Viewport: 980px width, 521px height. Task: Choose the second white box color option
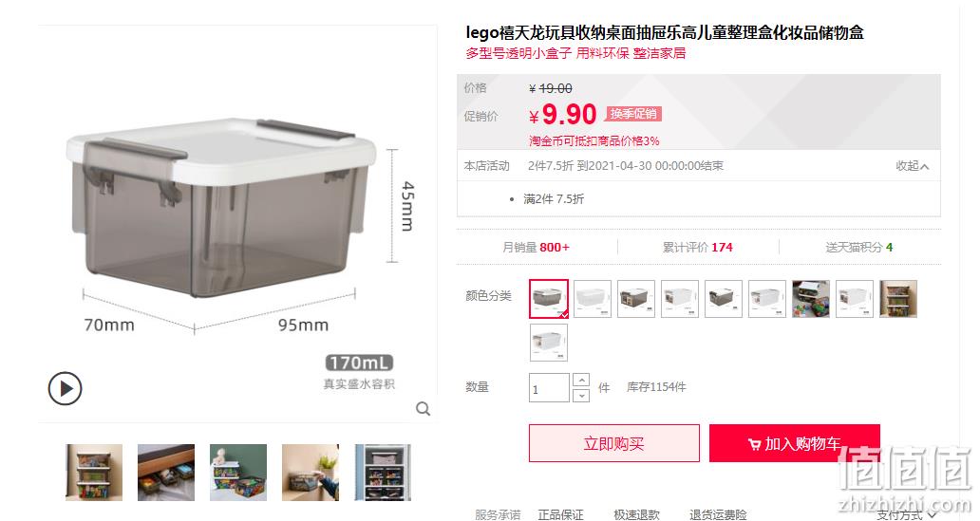593,299
